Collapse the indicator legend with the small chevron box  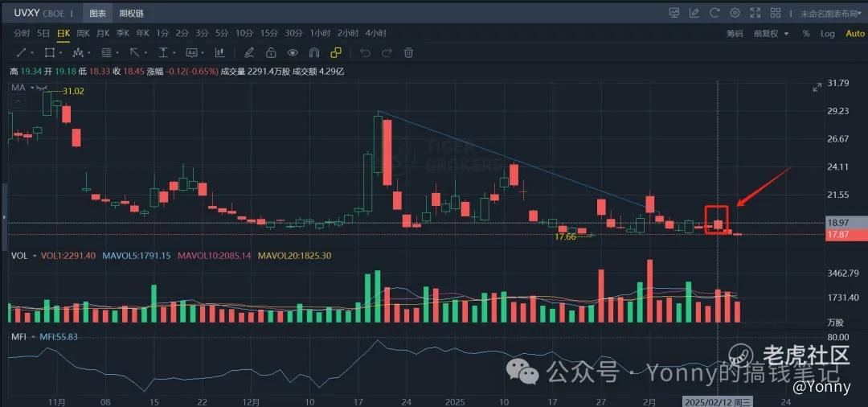[x=18, y=101]
